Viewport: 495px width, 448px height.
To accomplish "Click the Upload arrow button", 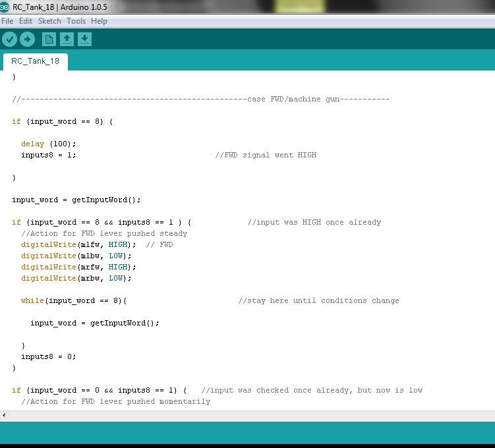I will [x=27, y=40].
